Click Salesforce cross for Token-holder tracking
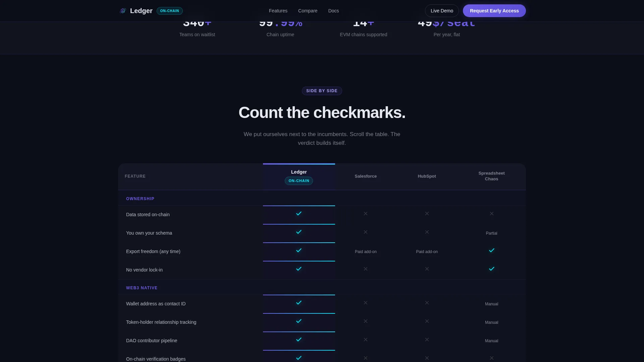This screenshot has width=644, height=362. (366, 321)
